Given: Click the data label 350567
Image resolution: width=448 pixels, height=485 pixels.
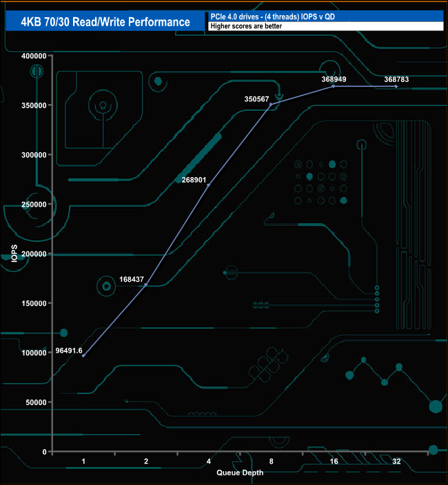Looking at the screenshot, I should tap(256, 99).
